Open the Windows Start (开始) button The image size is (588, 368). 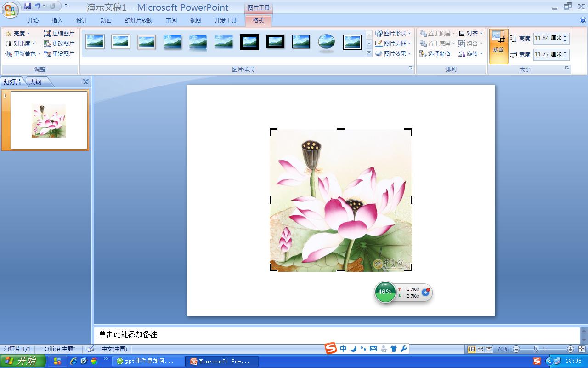click(x=23, y=361)
